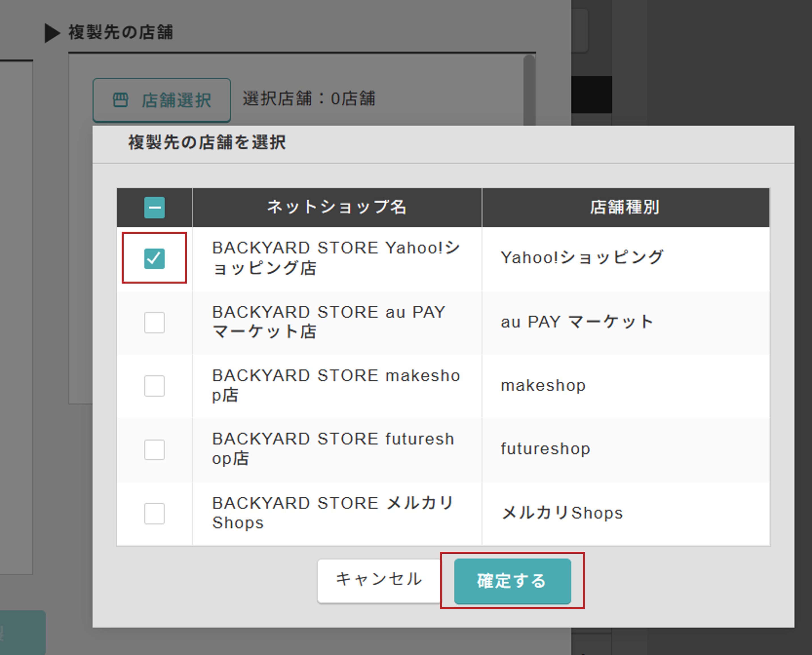Click the BACKYARD STORE au PAY マーケット店 name
812x655 pixels.
(x=329, y=322)
